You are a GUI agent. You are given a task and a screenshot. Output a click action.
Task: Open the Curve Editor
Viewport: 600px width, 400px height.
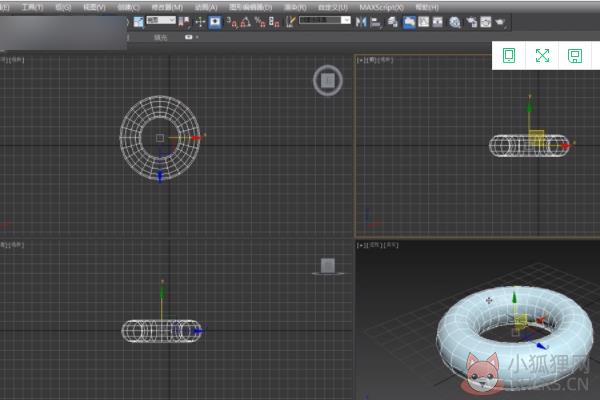[424, 22]
